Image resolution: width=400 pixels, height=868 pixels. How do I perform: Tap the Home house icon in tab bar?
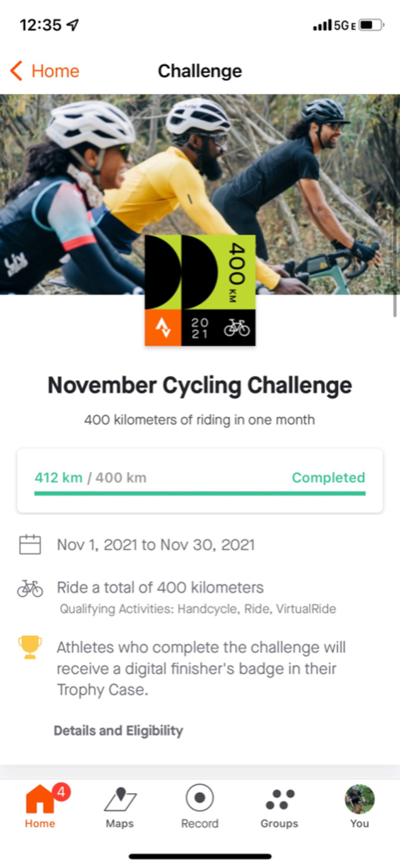(x=39, y=800)
